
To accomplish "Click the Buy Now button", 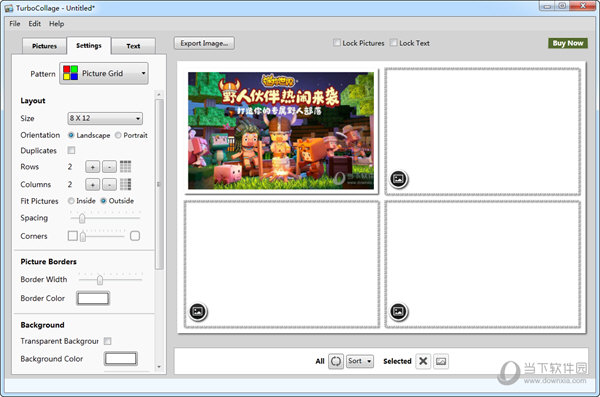I will coord(568,43).
